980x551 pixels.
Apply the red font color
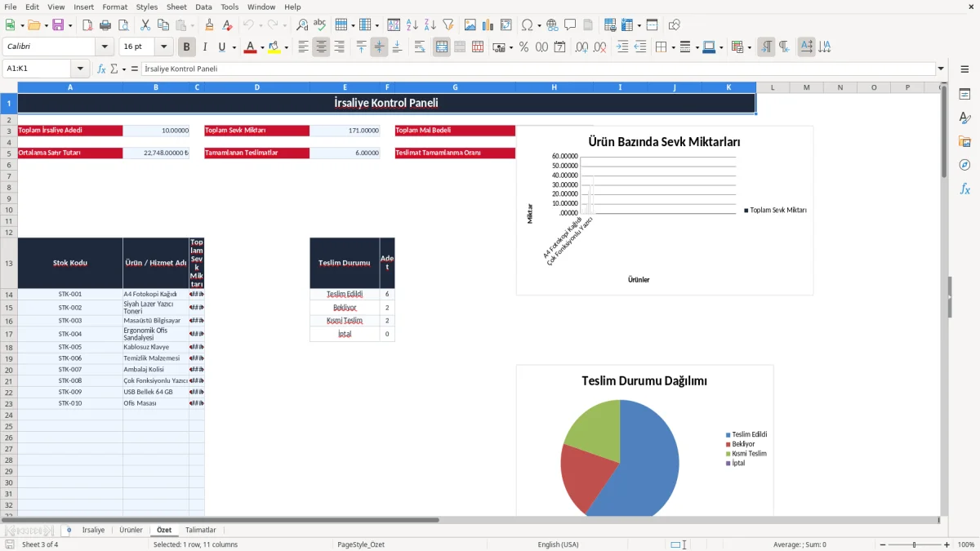pos(250,47)
